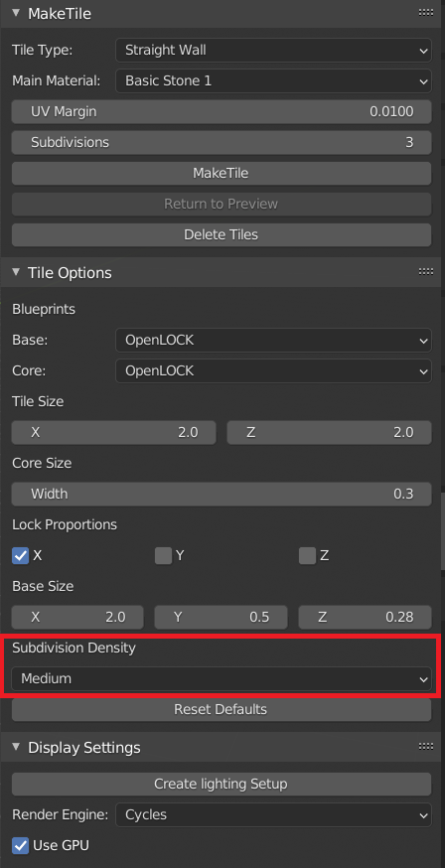Click the UV Margin value slider

[222, 112]
